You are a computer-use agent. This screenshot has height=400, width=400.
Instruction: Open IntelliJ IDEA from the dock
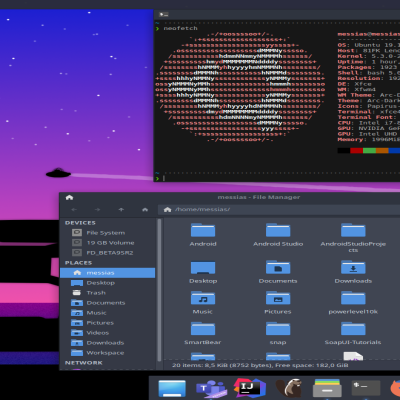point(249,388)
